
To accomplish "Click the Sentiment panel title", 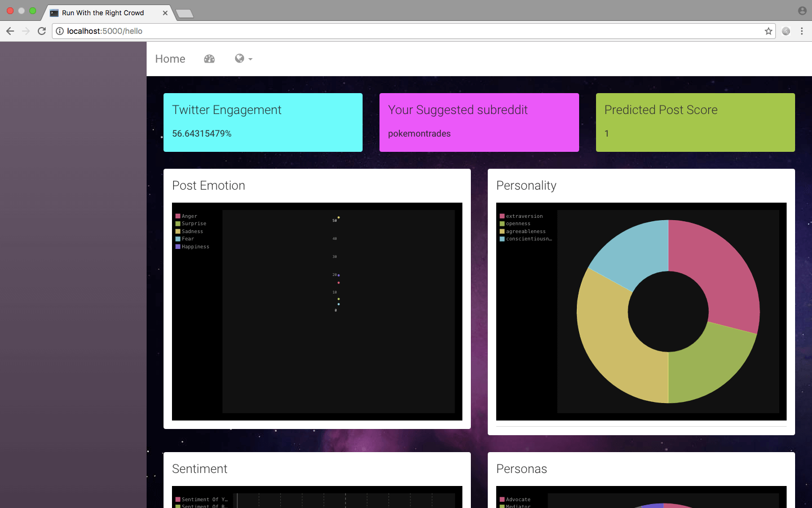I will coord(200,469).
